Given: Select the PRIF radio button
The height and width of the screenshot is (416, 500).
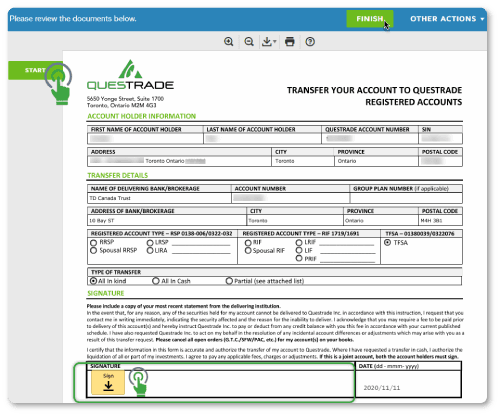Looking at the screenshot, I should click(299, 258).
